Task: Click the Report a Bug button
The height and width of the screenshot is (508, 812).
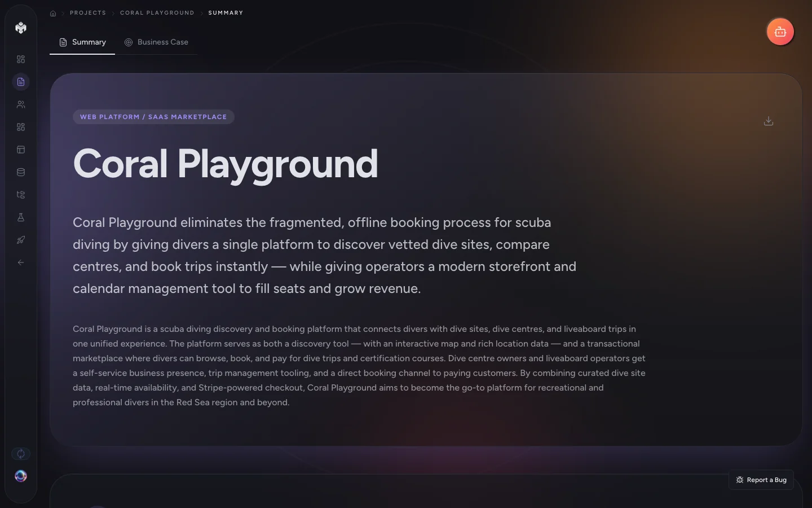Action: click(x=761, y=480)
